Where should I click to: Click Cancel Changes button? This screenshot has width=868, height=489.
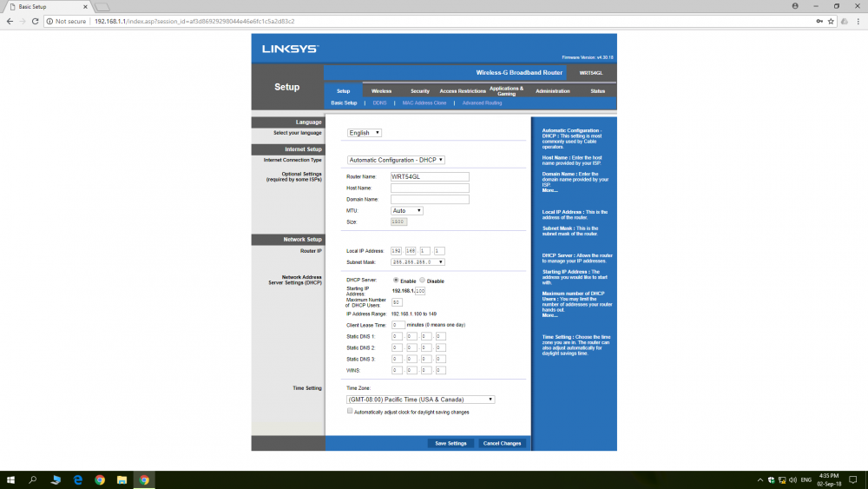[x=502, y=444]
